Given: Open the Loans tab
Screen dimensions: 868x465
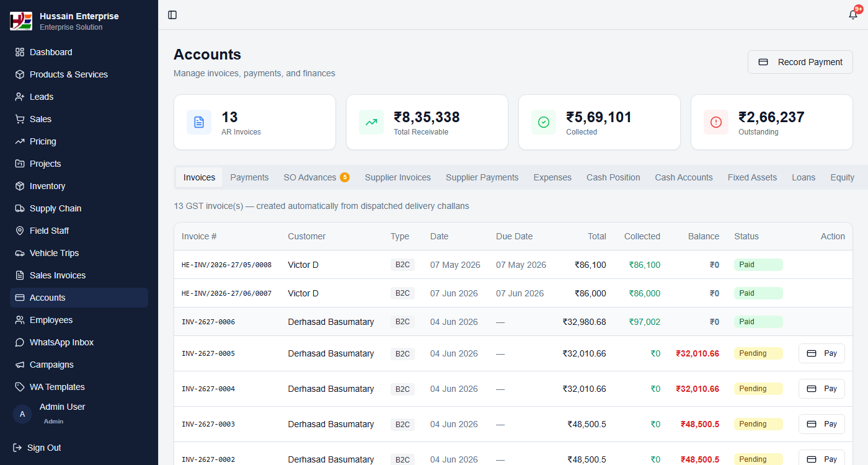Looking at the screenshot, I should coord(804,177).
